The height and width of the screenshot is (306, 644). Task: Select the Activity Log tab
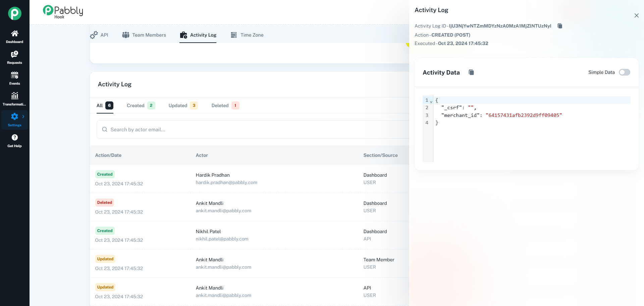(198, 35)
